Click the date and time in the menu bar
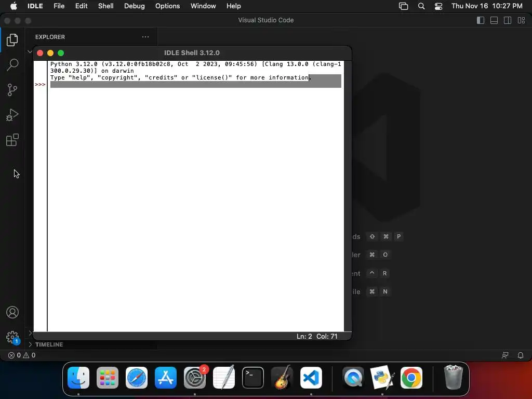 [487, 6]
